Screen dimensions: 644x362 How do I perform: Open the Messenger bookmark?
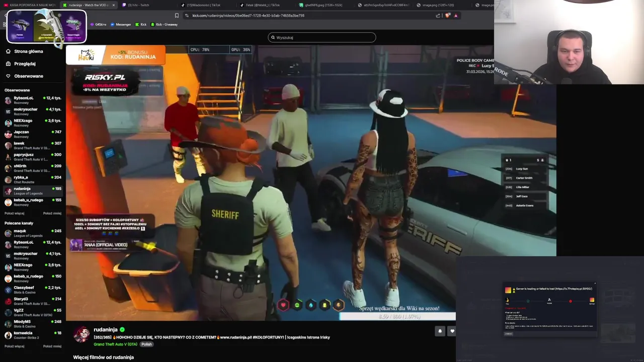click(x=120, y=24)
